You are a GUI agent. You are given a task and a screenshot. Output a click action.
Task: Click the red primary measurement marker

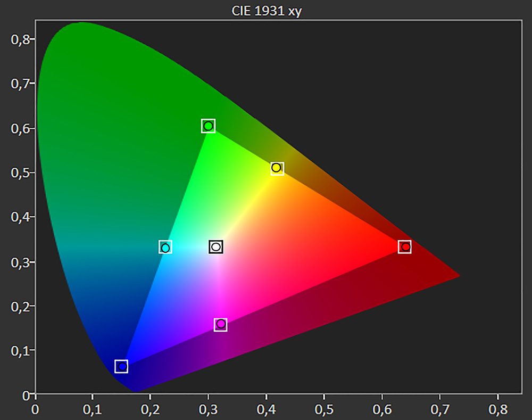405,247
